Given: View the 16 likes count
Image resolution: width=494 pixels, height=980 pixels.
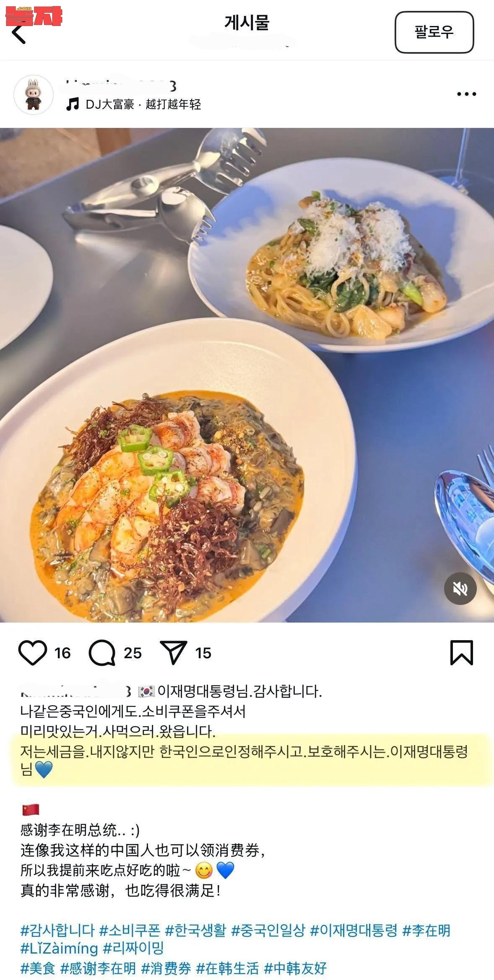Looking at the screenshot, I should pyautogui.click(x=62, y=653).
